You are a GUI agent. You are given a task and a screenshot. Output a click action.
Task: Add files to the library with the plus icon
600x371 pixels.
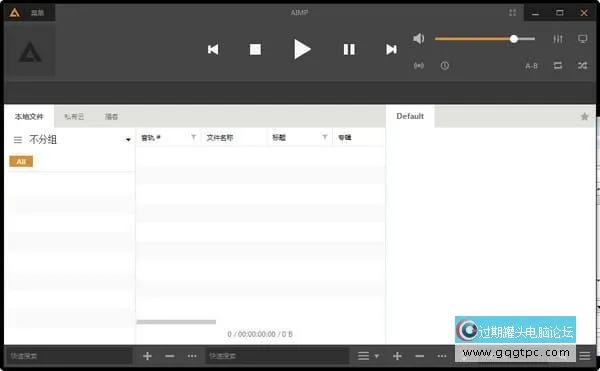pyautogui.click(x=147, y=356)
